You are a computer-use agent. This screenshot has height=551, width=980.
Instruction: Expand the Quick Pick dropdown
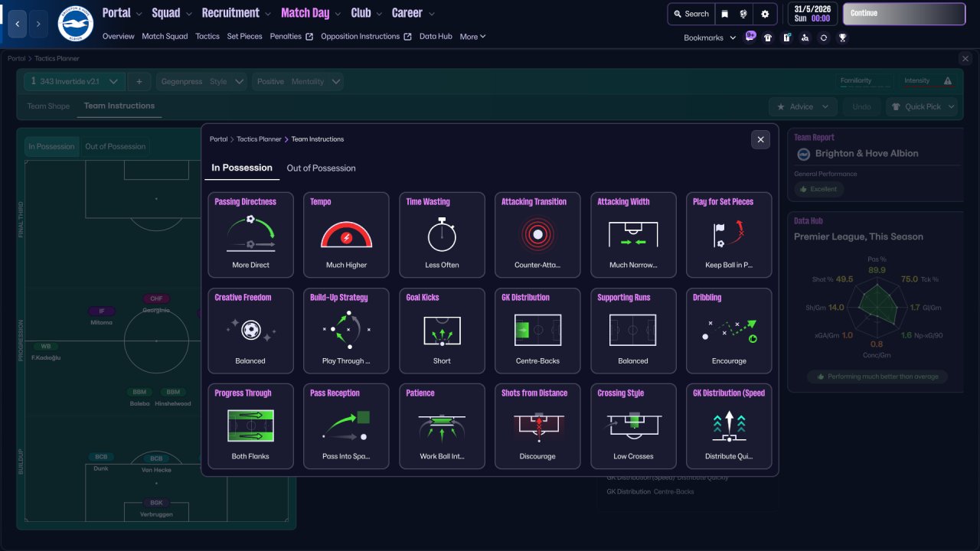[922, 106]
